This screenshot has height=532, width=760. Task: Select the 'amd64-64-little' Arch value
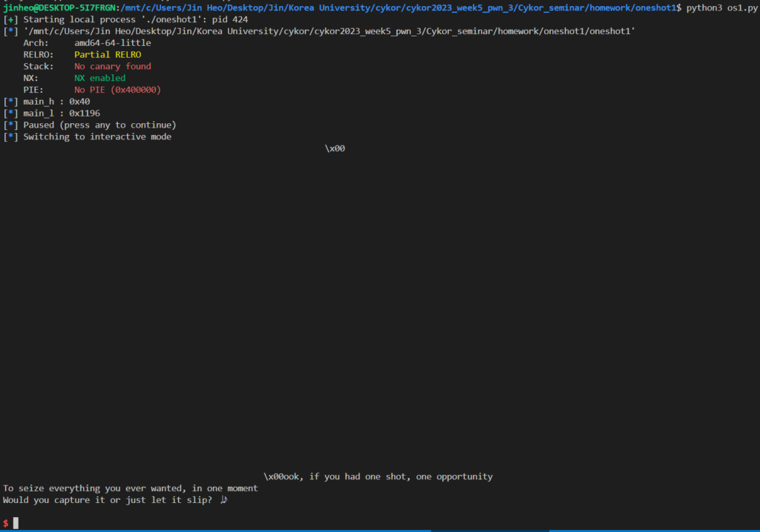[113, 42]
